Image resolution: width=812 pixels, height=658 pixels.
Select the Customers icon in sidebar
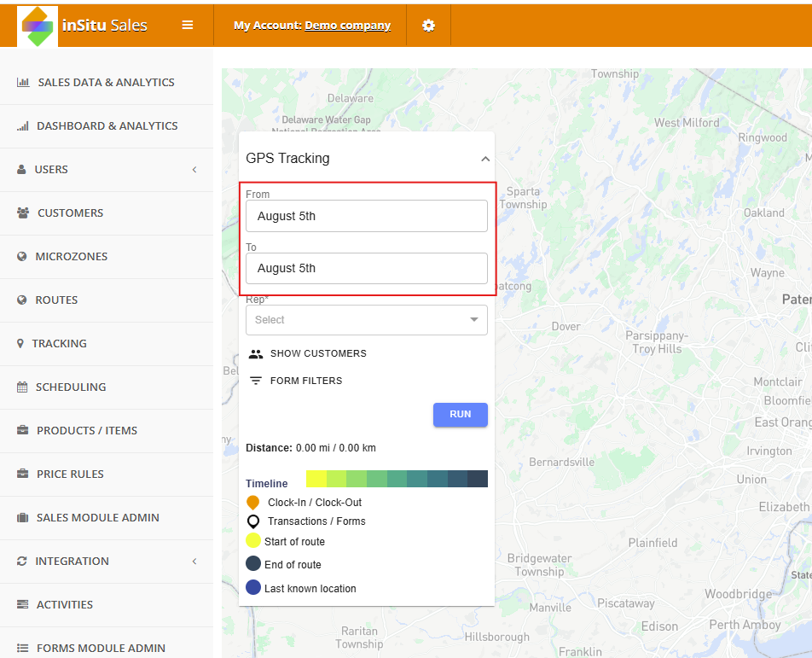pyautogui.click(x=22, y=213)
